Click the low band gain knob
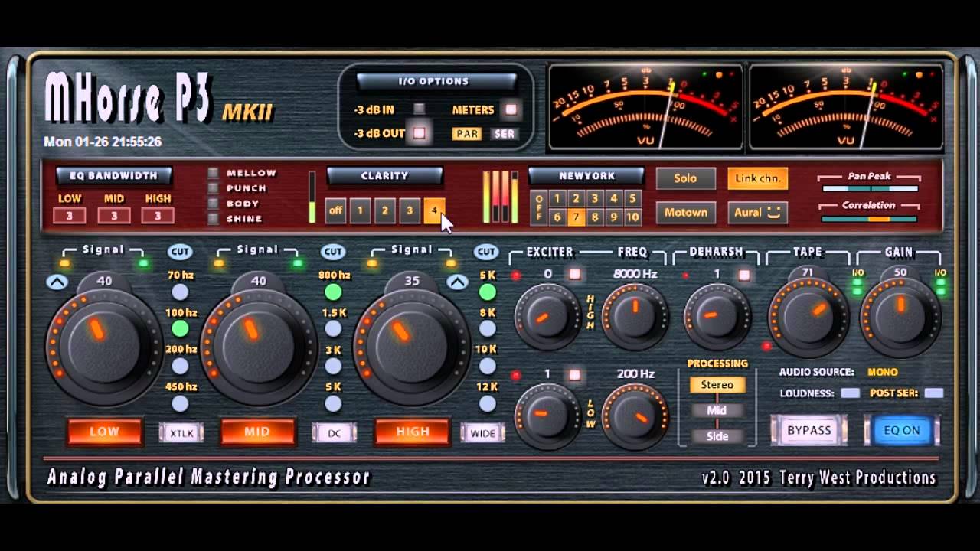The height and width of the screenshot is (551, 980). [x=104, y=346]
